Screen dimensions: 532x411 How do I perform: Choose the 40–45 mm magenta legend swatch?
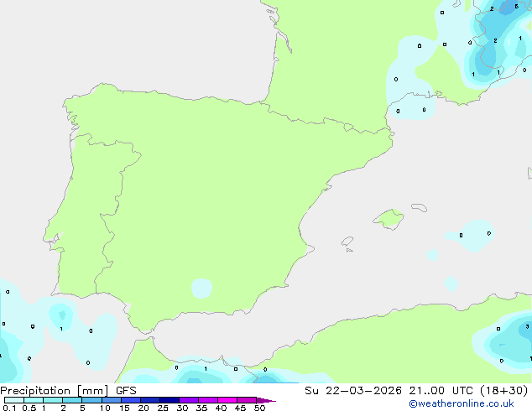[227, 400]
